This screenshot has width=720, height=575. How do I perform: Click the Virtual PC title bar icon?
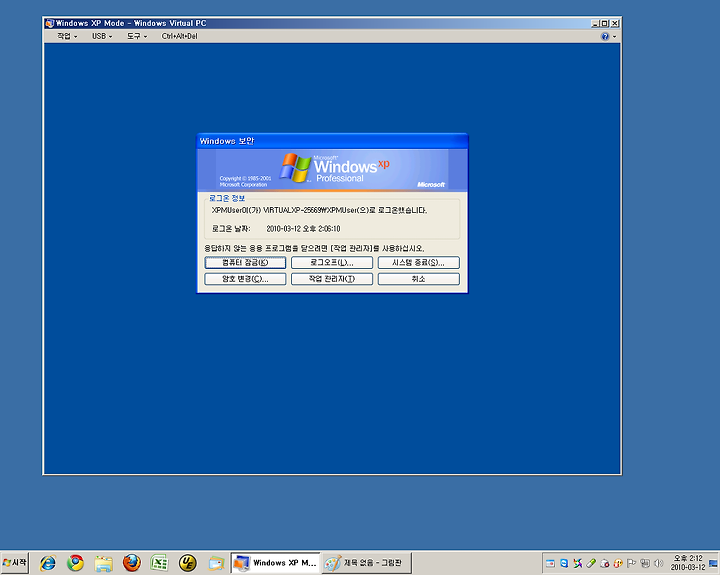tap(50, 23)
